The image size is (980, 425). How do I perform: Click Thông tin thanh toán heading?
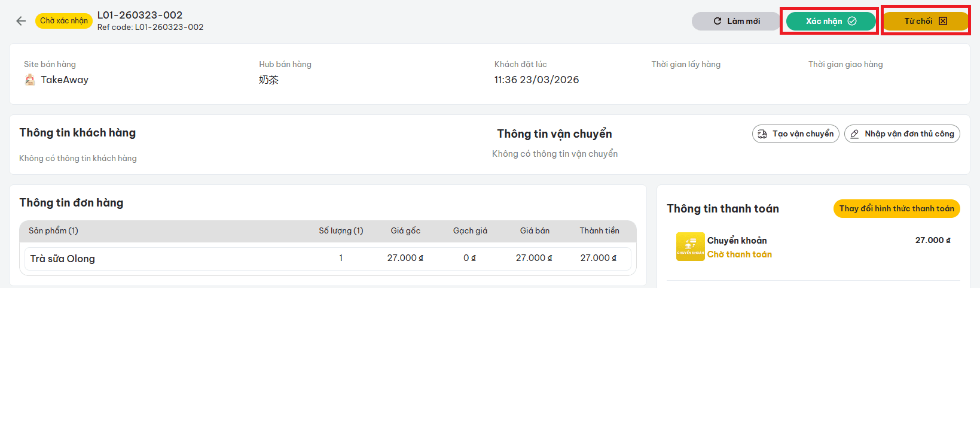723,208
